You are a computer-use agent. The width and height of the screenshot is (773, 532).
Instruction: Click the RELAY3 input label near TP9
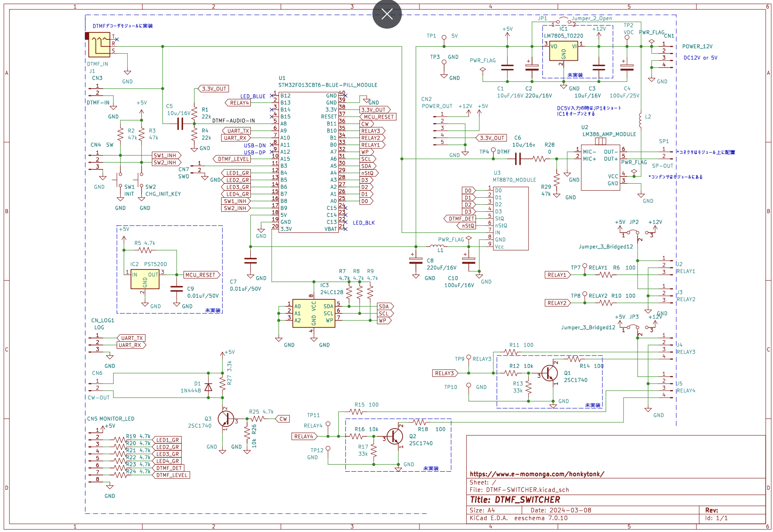coord(445,373)
